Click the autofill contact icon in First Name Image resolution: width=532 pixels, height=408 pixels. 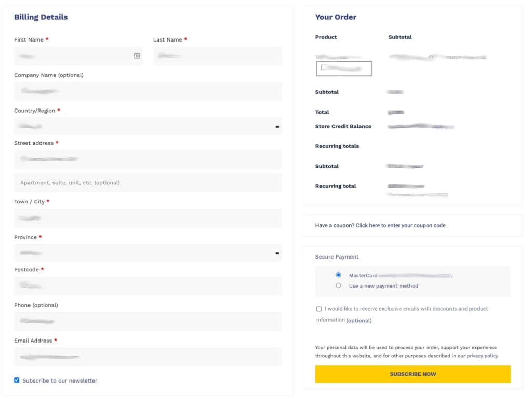coord(137,56)
